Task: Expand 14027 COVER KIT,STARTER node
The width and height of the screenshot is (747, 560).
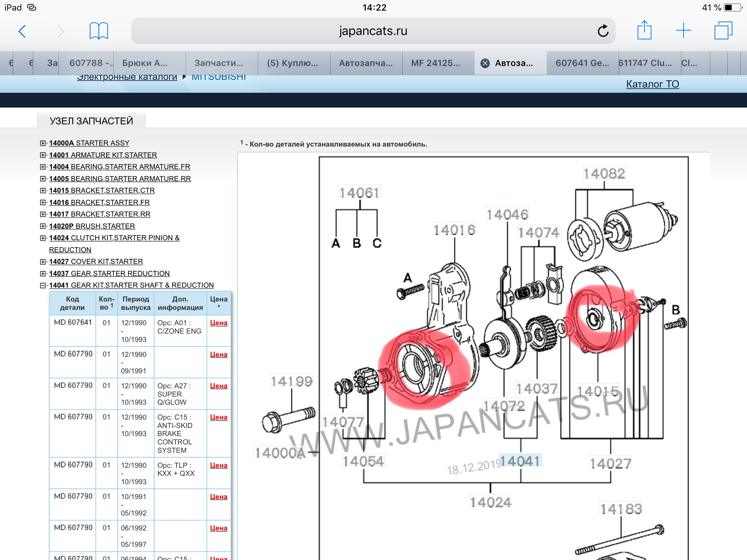Action: (43, 262)
